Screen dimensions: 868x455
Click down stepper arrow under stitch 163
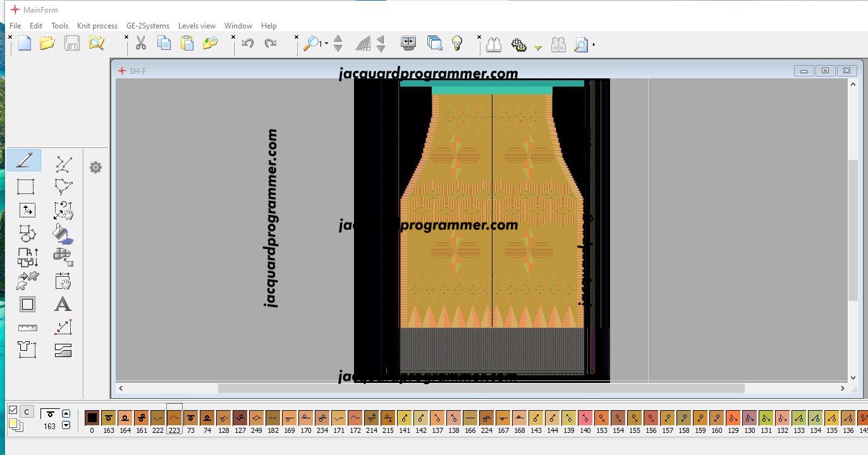pos(66,425)
